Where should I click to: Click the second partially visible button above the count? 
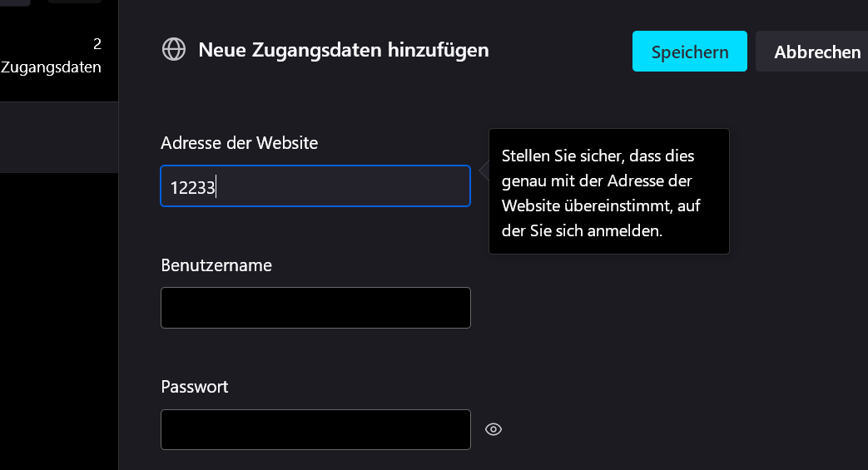(75, 2)
